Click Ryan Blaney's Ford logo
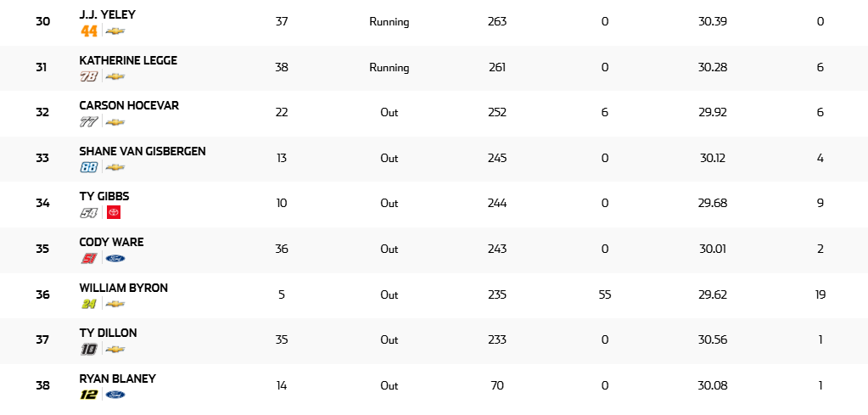Image resolution: width=868 pixels, height=415 pixels. pos(115,395)
